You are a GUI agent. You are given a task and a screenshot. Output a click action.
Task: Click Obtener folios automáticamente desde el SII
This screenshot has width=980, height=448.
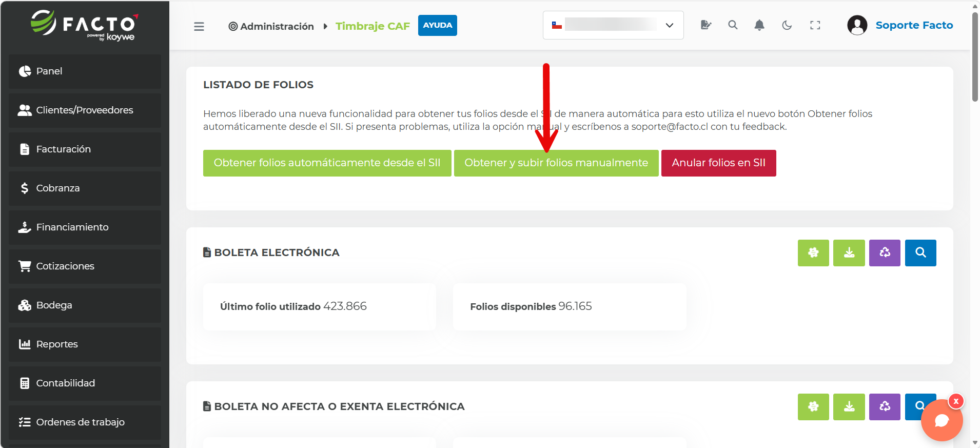327,163
